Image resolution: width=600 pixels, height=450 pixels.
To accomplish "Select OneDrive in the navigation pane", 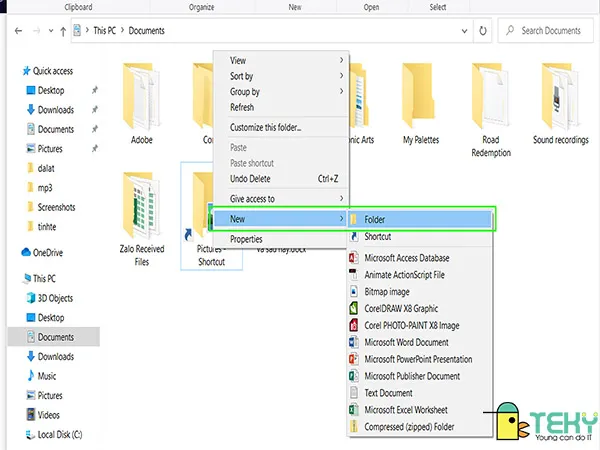I will 47,253.
